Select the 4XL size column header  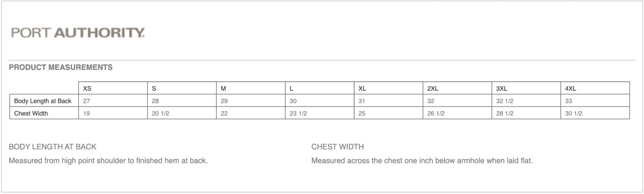click(x=595, y=88)
